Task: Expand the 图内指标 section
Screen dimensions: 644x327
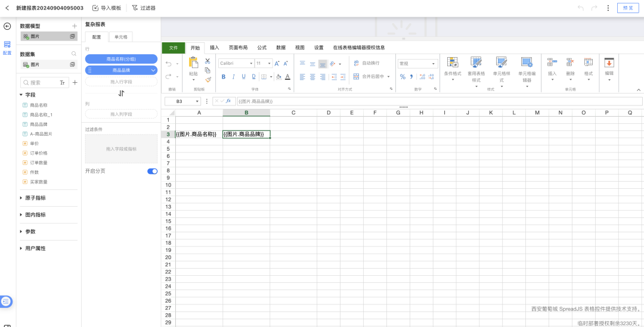Action: pyautogui.click(x=21, y=214)
